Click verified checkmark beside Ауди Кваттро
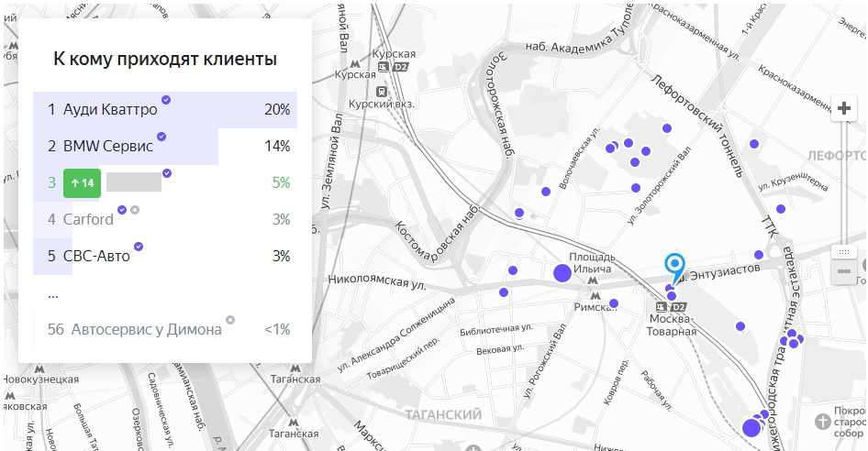 pos(166,100)
